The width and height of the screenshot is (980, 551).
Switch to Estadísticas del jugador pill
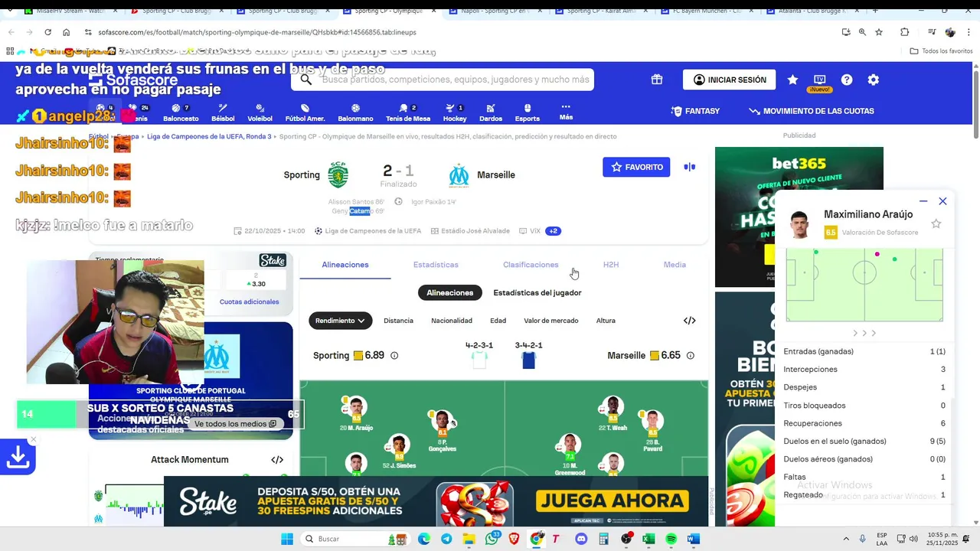(x=537, y=292)
